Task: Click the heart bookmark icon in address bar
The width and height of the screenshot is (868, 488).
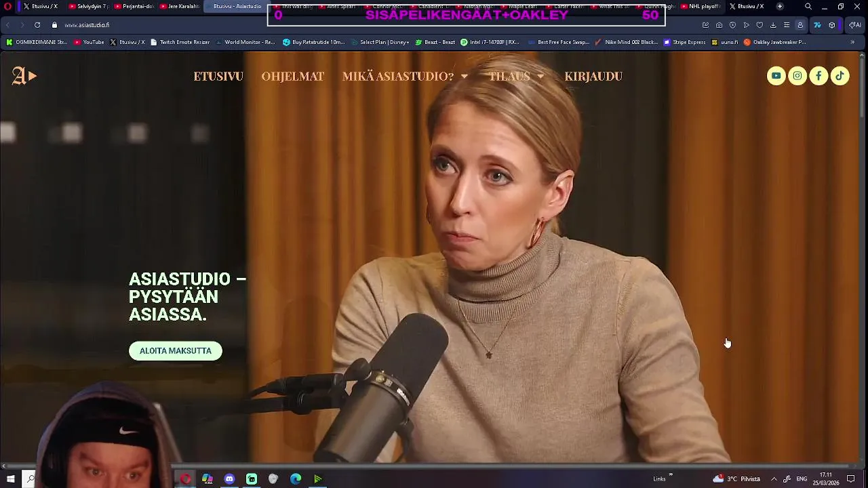Action: tap(759, 25)
